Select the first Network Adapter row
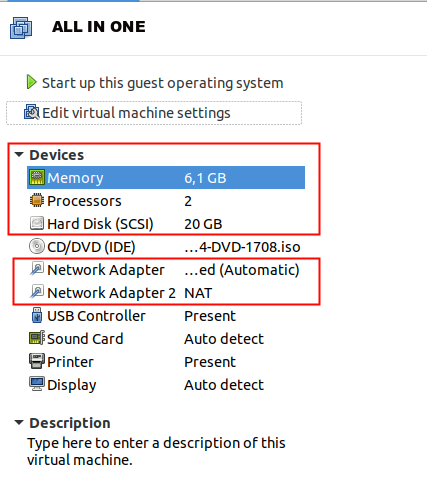 click(166, 270)
